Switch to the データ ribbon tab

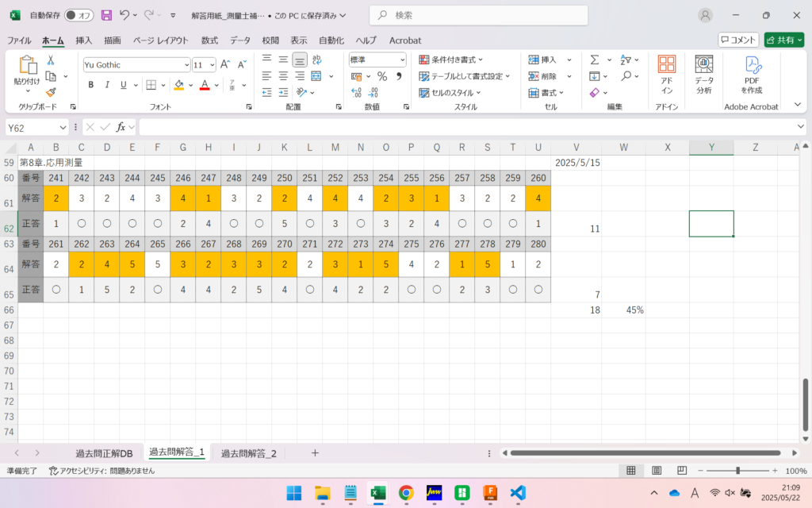coord(239,40)
